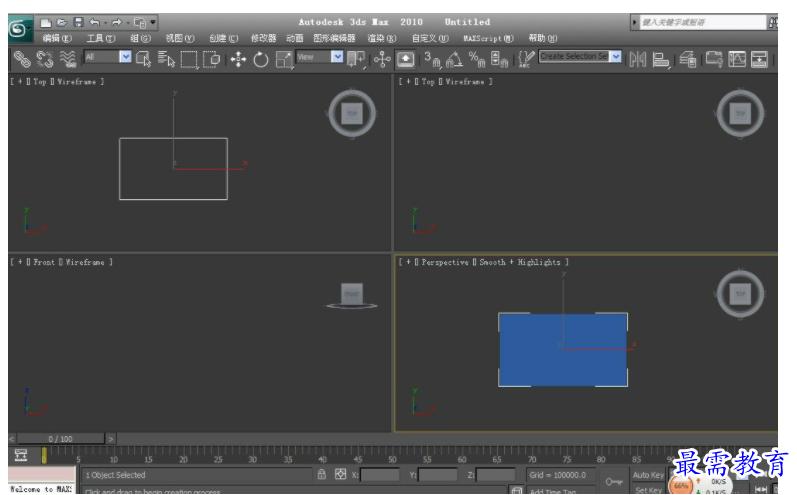
Task: Expand the undo history arrow
Action: [x=105, y=22]
